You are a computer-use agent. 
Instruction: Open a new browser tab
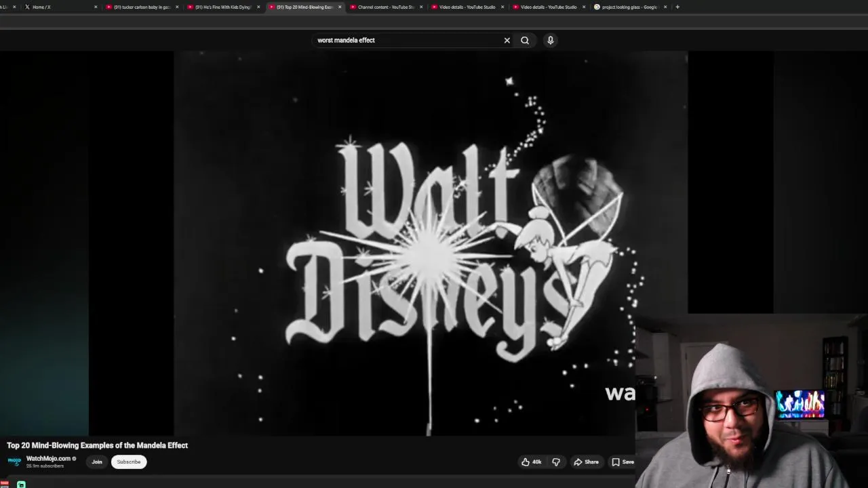click(x=677, y=7)
